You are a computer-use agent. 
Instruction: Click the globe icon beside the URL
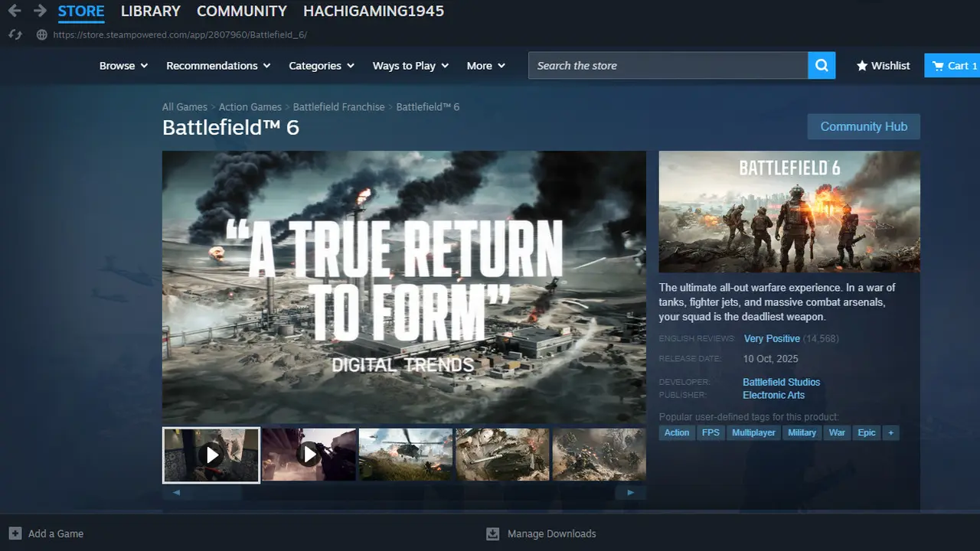point(41,34)
